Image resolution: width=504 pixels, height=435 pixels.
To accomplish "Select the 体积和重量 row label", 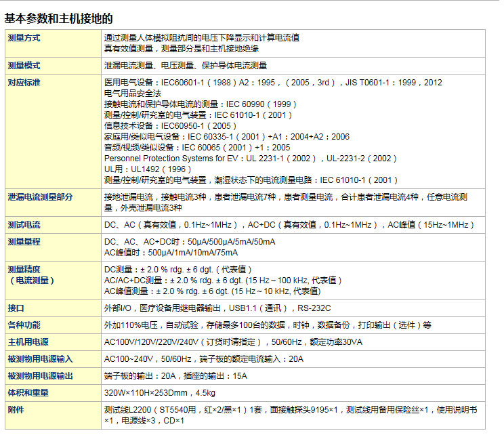I will pos(28,392).
